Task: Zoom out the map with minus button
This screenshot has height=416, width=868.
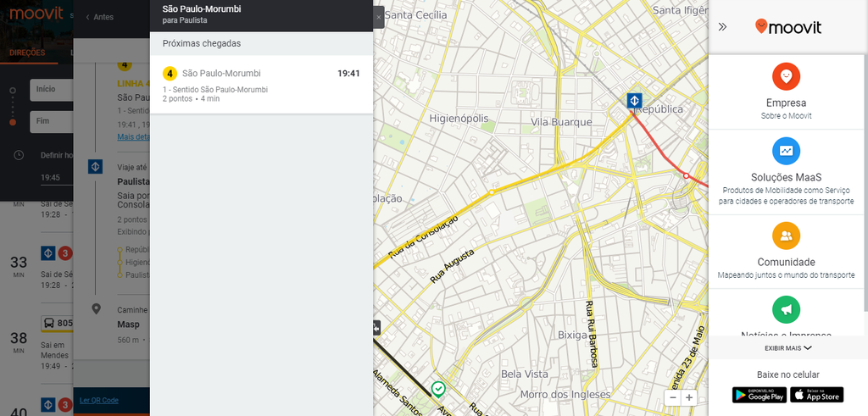Action: [x=672, y=397]
